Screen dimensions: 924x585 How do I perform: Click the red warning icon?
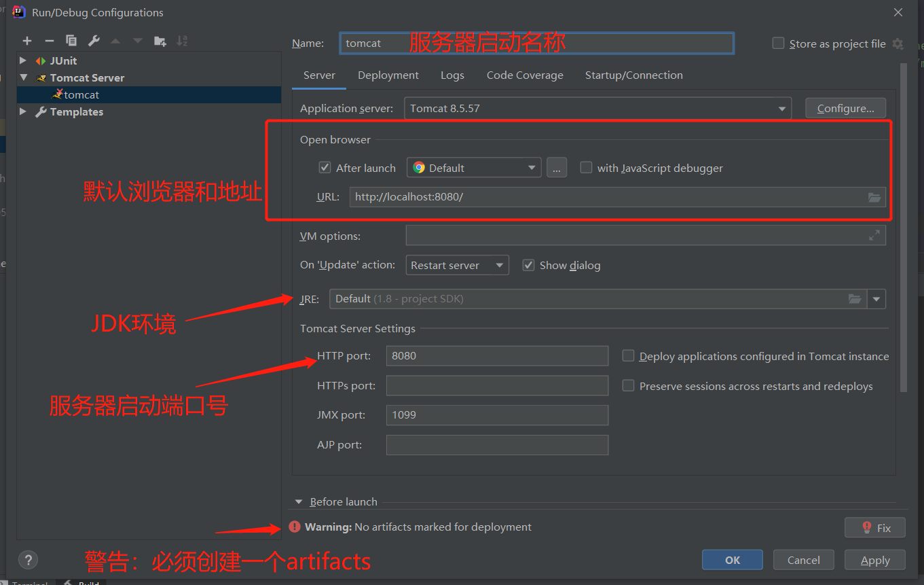click(x=295, y=527)
